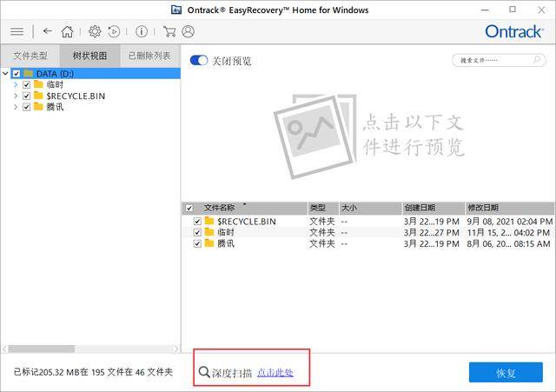Image resolution: width=556 pixels, height=392 pixels.
Task: Open the shopping cart icon
Action: [169, 31]
